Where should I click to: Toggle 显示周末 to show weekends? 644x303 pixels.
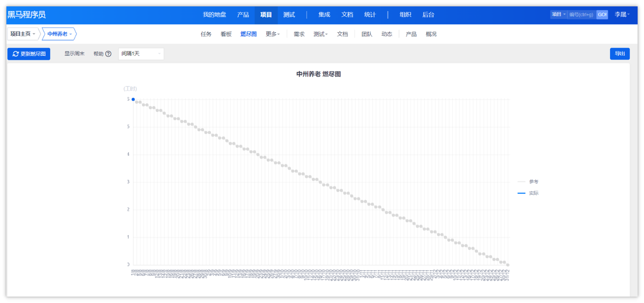74,54
